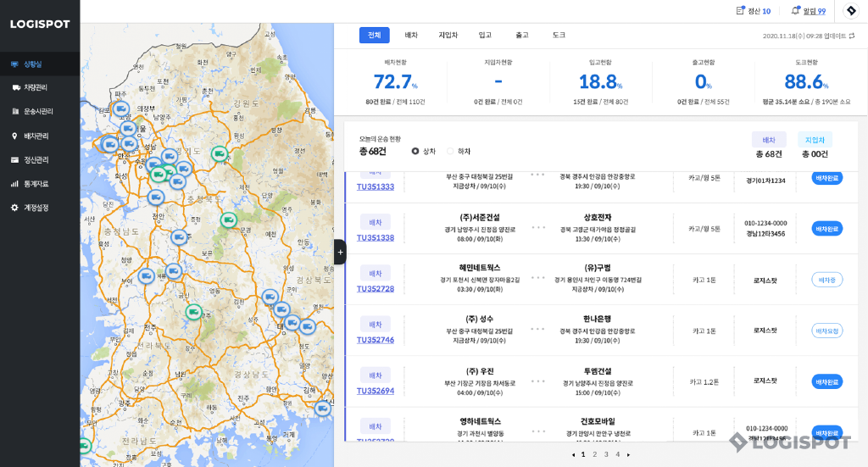Click the 통계자료 bar chart icon

click(x=15, y=183)
